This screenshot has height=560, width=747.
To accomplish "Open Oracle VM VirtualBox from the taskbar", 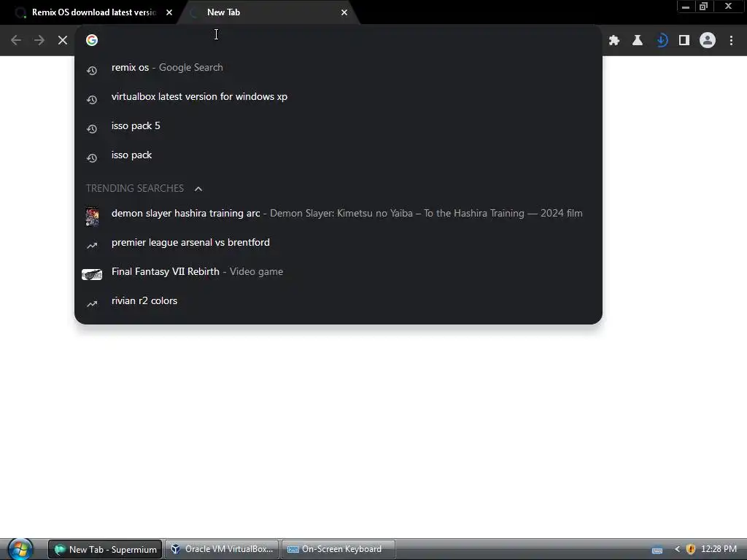I will pyautogui.click(x=222, y=550).
